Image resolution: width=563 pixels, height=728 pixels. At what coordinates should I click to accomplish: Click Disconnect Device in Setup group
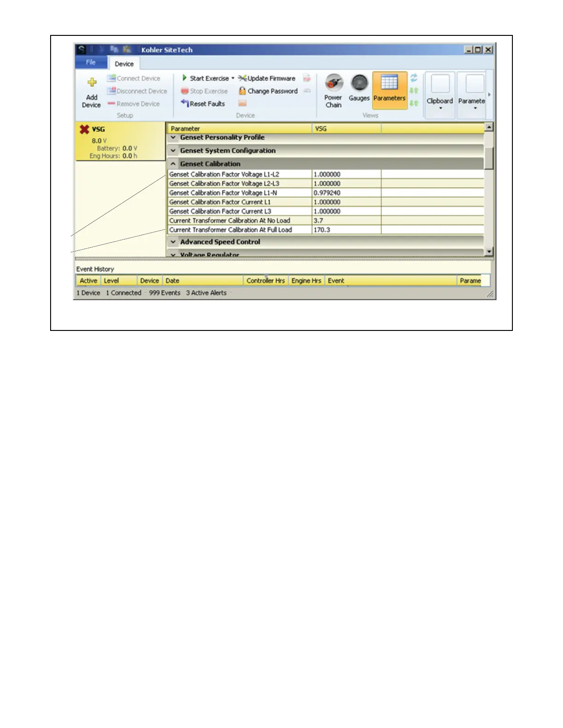pyautogui.click(x=137, y=91)
